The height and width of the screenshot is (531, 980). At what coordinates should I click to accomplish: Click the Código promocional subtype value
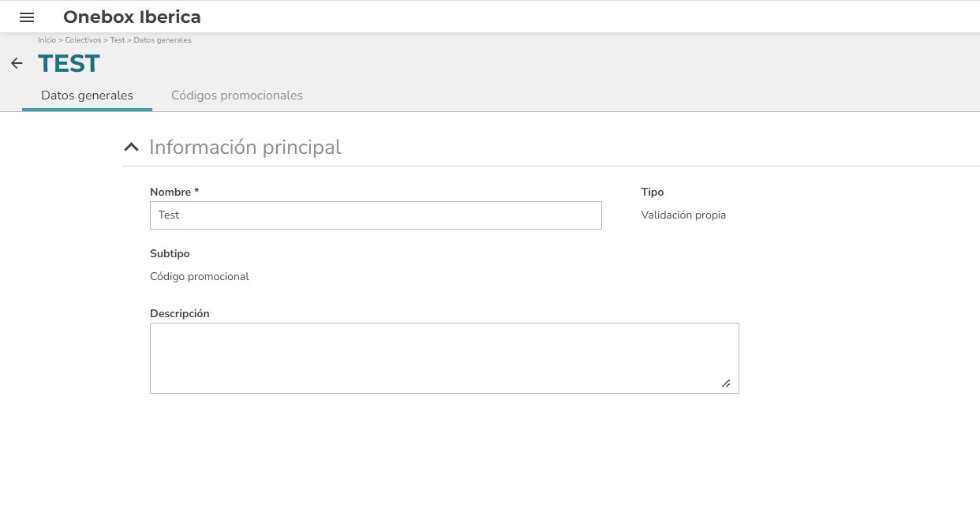(x=200, y=276)
